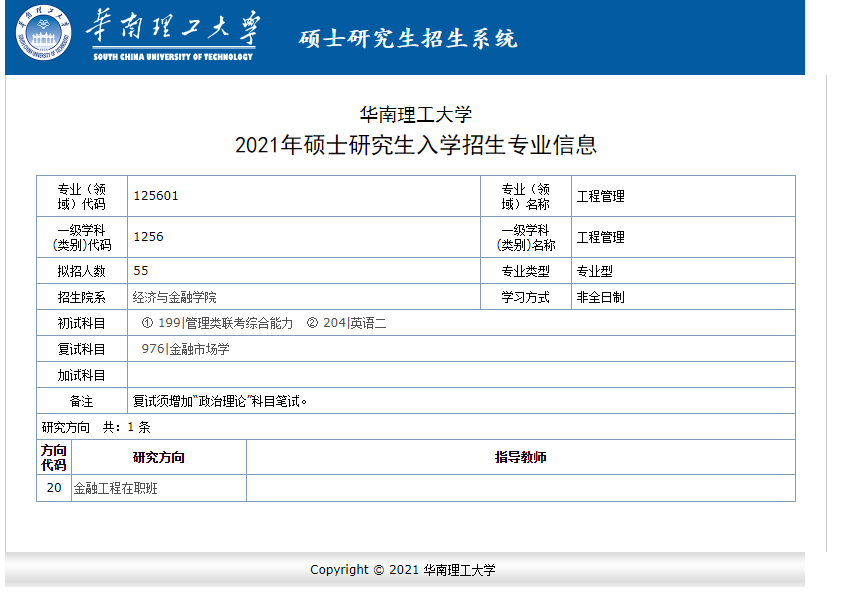The height and width of the screenshot is (604, 845).
Task: Select the 工程管理 value next to 一级学科(类别)名称
Action: tap(600, 237)
